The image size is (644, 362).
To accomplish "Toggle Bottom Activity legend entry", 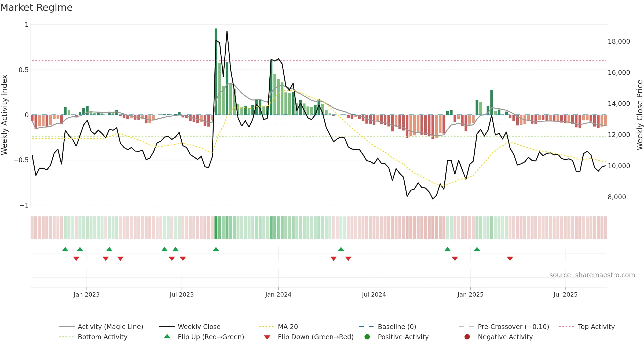I will 93,337.
